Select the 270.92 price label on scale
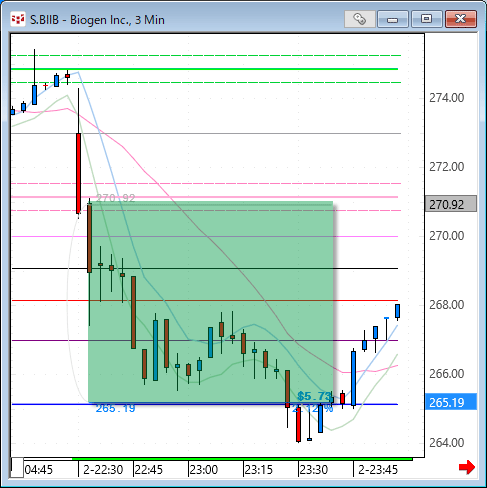 pyautogui.click(x=451, y=204)
